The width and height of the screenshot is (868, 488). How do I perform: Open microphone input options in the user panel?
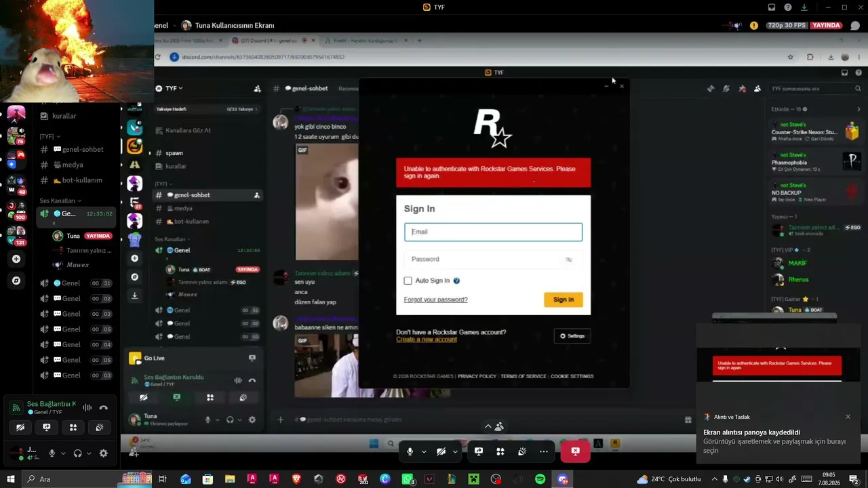point(63,453)
